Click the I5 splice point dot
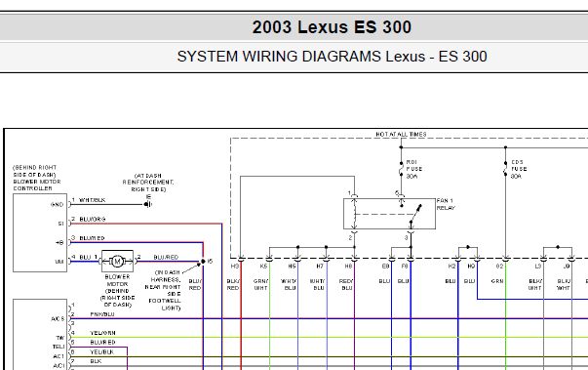 [x=203, y=262]
